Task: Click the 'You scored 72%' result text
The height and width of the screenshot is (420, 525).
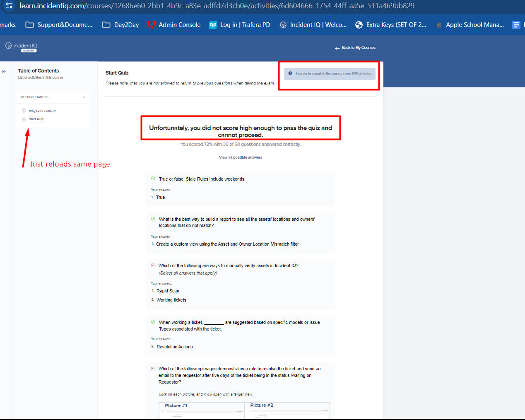Action: (x=241, y=145)
